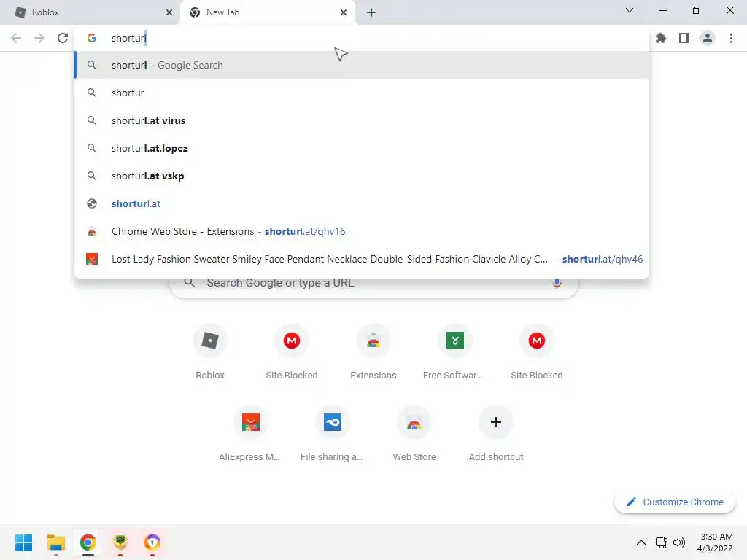Open the green shield taskbar app
The height and width of the screenshot is (560, 747).
point(120,542)
